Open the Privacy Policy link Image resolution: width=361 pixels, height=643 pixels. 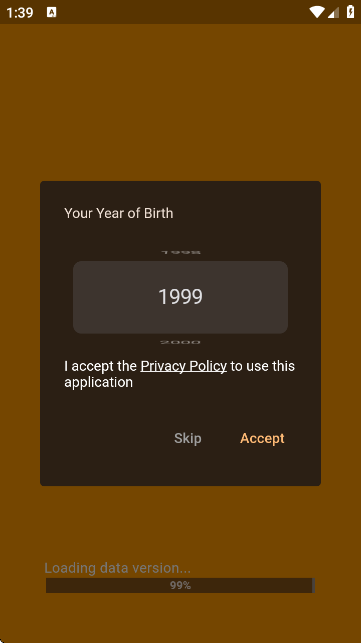point(183,366)
